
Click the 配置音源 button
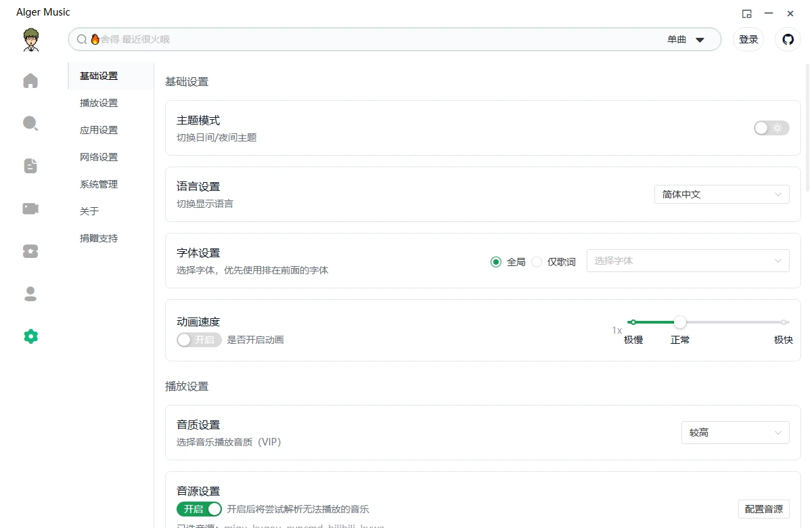(763, 509)
